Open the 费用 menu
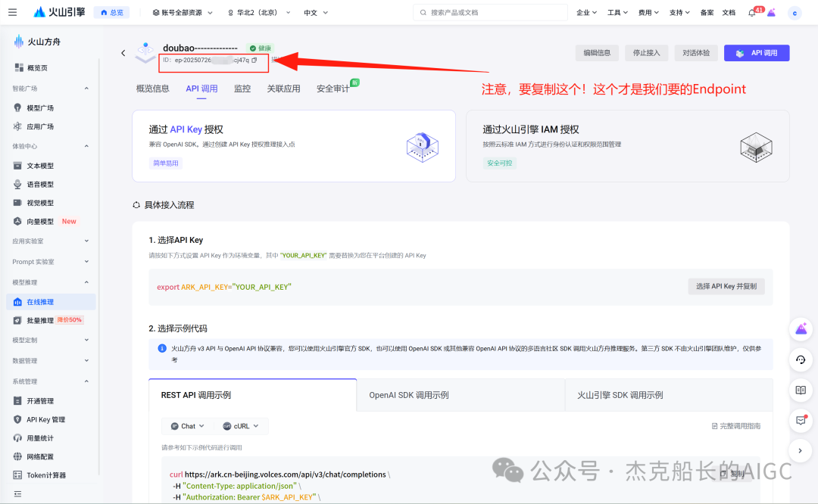This screenshot has width=818, height=504. click(648, 13)
